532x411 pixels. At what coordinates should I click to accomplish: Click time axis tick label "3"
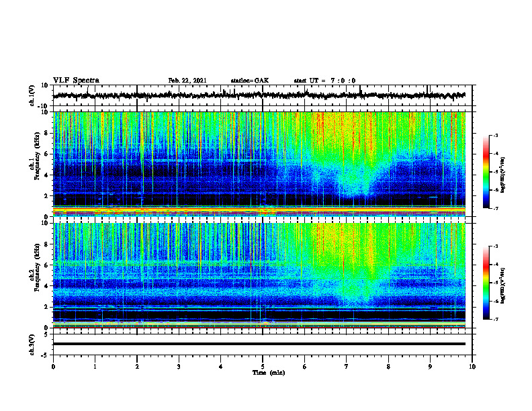(179, 367)
